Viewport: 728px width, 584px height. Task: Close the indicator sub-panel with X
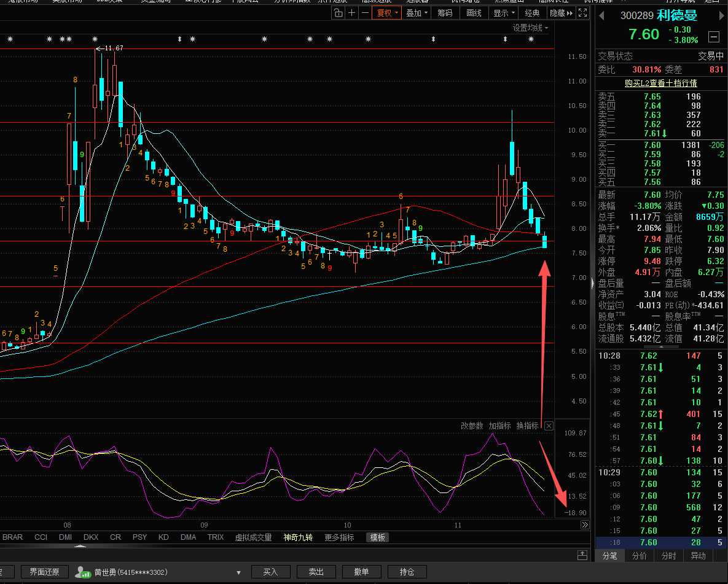[549, 426]
